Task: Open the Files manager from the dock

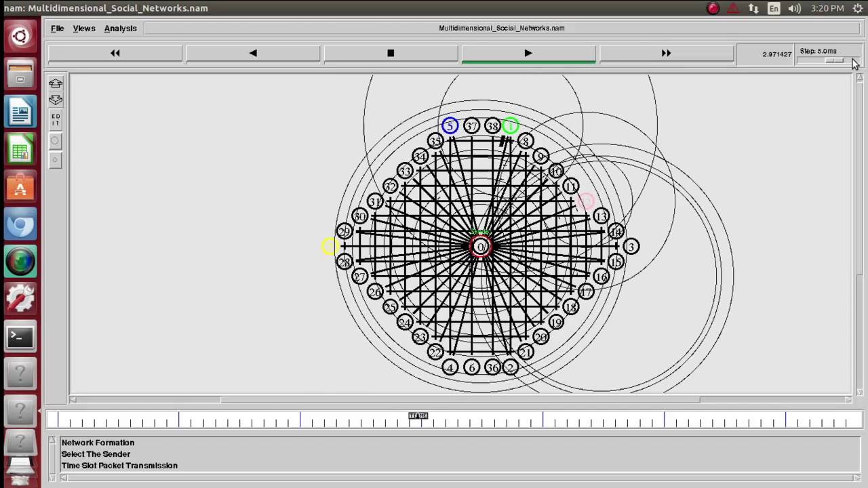Action: [20, 74]
